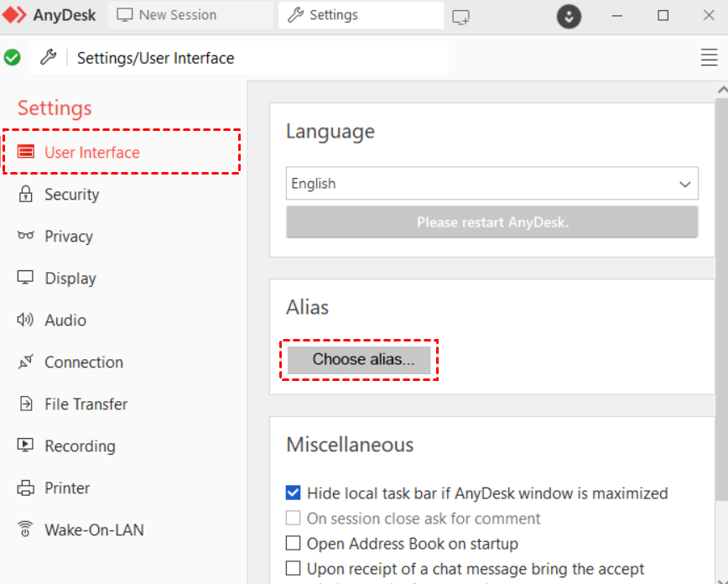Select the User Interface settings item
Screen dimensions: 728x584
point(91,152)
